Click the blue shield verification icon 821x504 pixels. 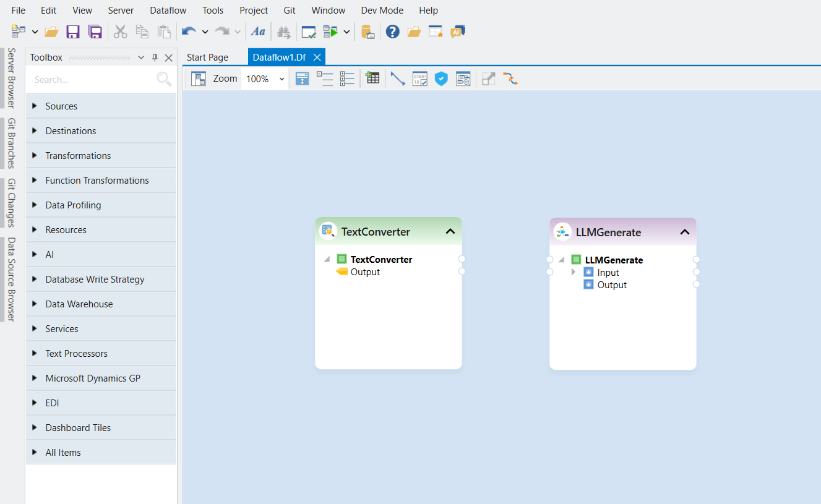pyautogui.click(x=441, y=79)
